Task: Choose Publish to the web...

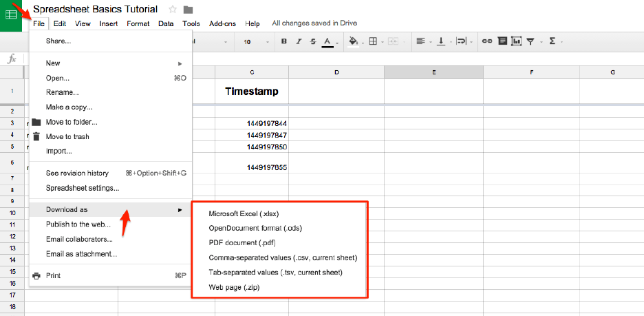Action: (x=111, y=224)
